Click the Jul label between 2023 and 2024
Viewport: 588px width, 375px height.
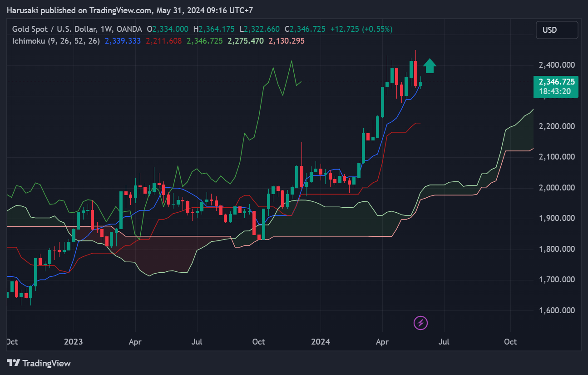(197, 342)
